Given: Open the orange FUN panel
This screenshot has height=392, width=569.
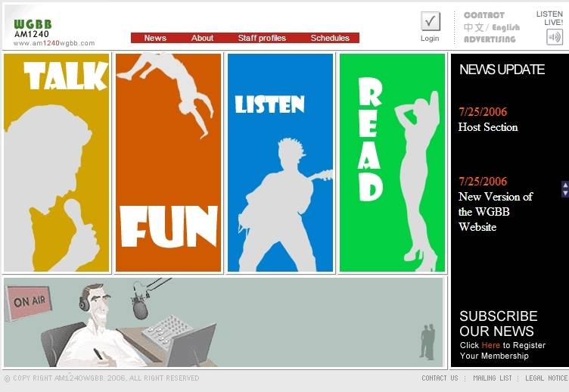Looking at the screenshot, I should [x=168, y=163].
